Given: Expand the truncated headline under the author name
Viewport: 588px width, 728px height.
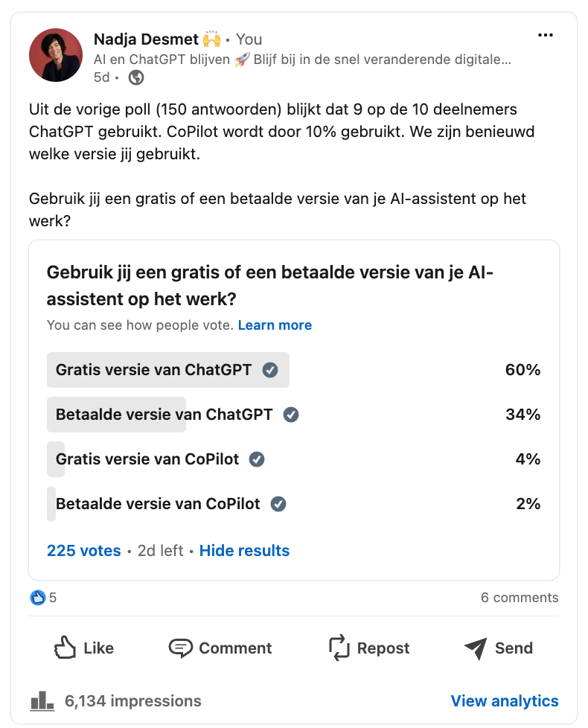Looking at the screenshot, I should pyautogui.click(x=302, y=60).
